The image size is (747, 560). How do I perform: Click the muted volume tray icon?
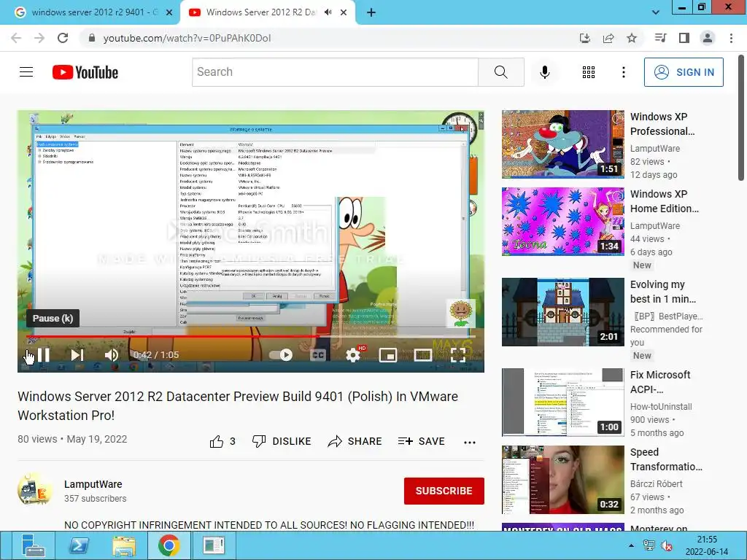tap(666, 545)
